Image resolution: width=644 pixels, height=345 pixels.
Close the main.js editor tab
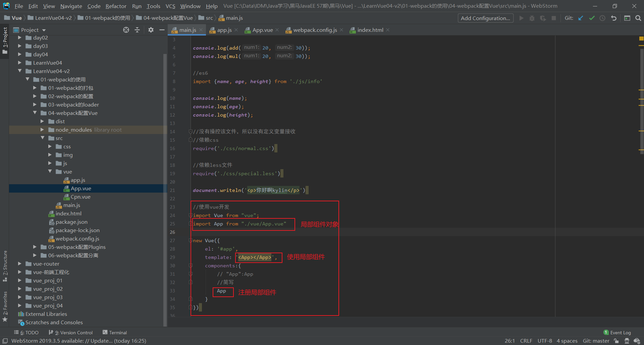[x=201, y=30]
